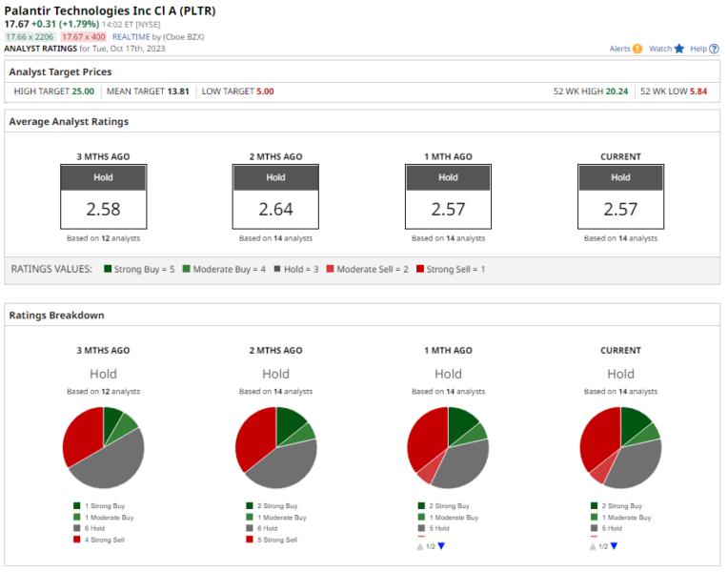Click the LOW TARGET 5.00 value

265,92
